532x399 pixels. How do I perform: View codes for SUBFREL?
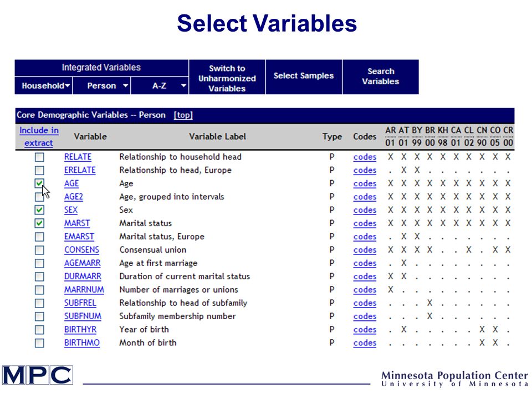(x=365, y=303)
